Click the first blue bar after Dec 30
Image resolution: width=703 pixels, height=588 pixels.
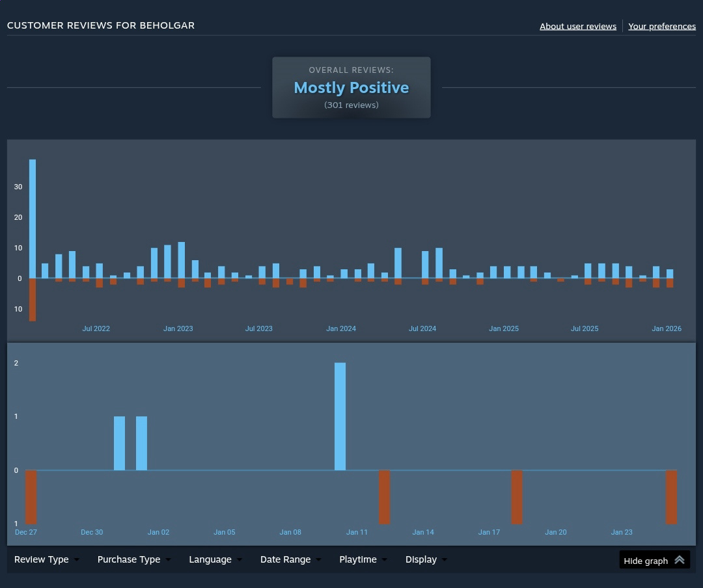119,443
